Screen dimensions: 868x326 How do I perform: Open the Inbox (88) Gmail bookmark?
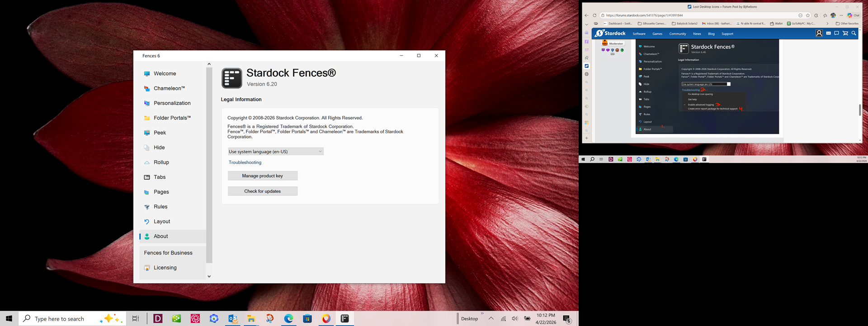pos(717,24)
